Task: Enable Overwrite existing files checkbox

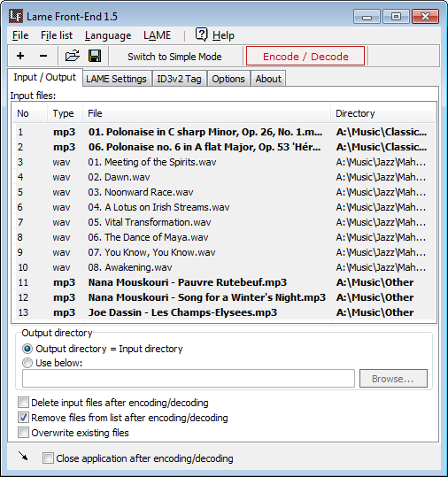Action: 23,433
